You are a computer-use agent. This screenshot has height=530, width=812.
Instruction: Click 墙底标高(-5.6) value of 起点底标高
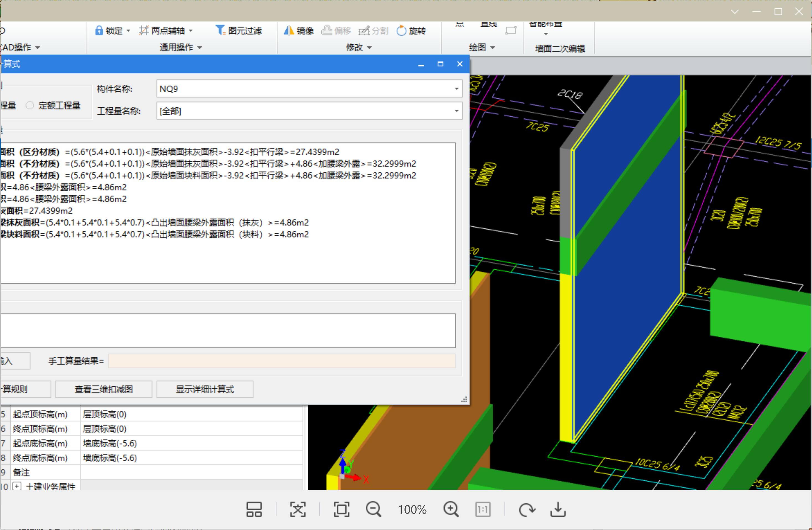[110, 443]
